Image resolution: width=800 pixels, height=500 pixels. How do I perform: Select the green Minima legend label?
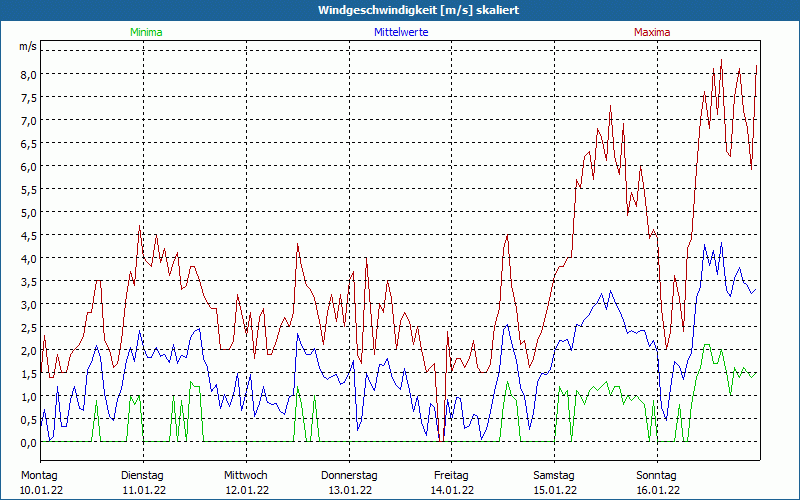click(x=146, y=32)
